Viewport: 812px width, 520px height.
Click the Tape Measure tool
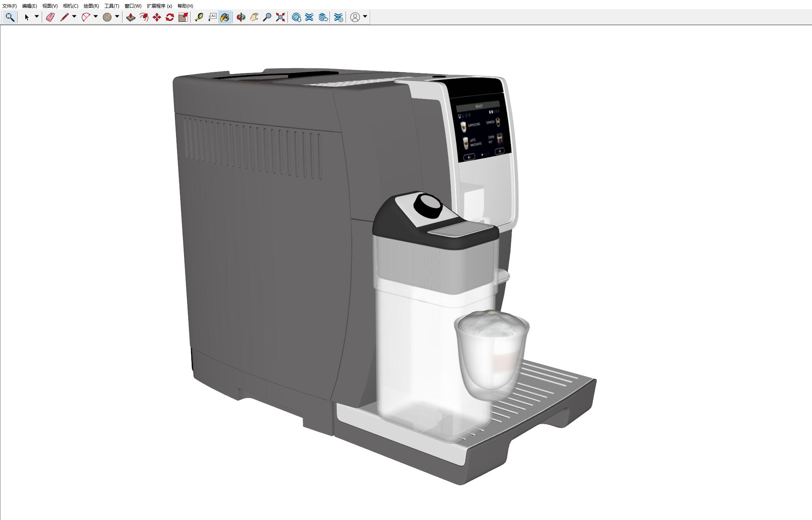point(199,17)
